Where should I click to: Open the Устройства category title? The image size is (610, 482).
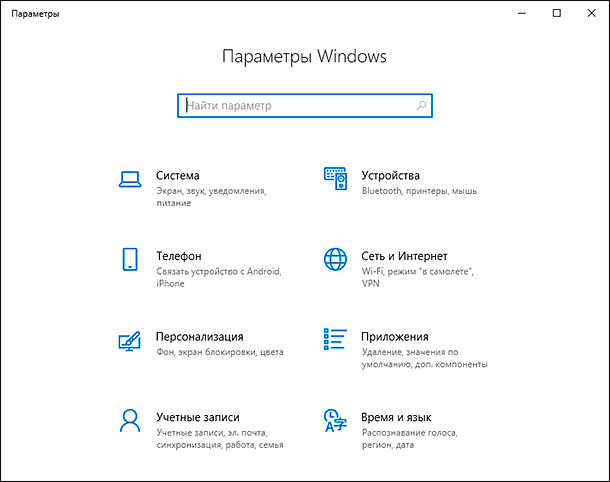(x=391, y=175)
